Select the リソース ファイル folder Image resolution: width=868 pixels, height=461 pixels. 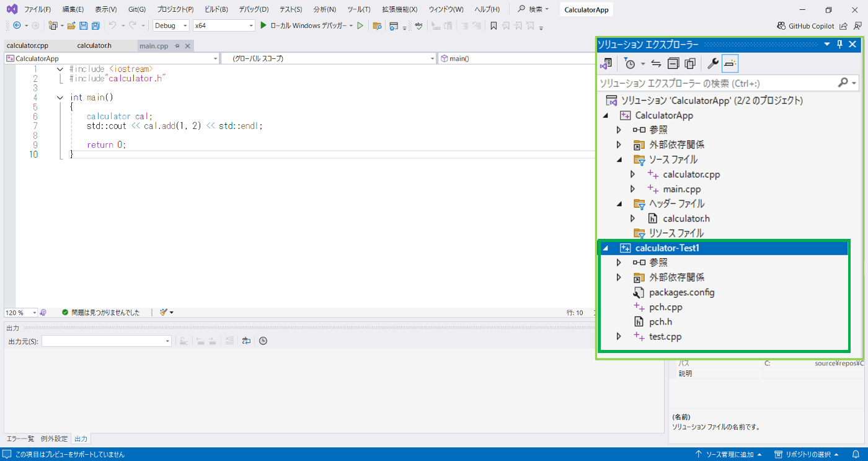coord(676,233)
